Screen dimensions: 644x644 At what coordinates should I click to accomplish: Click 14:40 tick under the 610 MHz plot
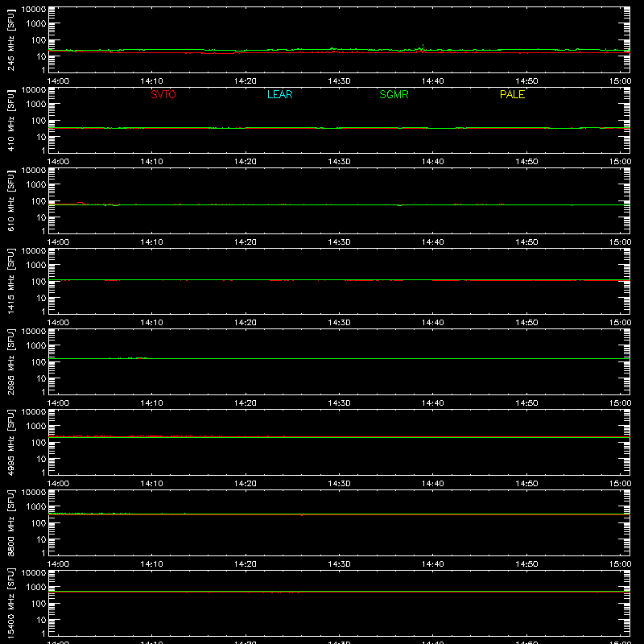click(433, 242)
